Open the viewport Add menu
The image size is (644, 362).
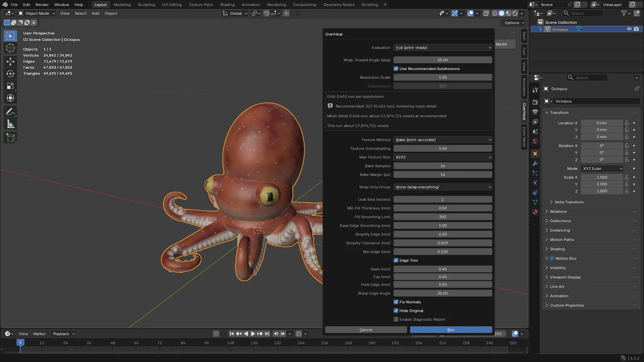[x=95, y=13]
